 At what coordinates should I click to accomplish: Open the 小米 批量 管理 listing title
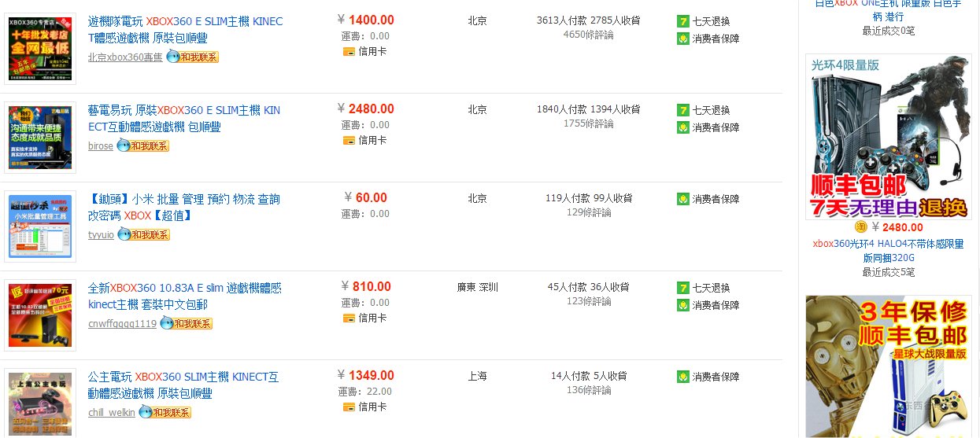pyautogui.click(x=184, y=207)
